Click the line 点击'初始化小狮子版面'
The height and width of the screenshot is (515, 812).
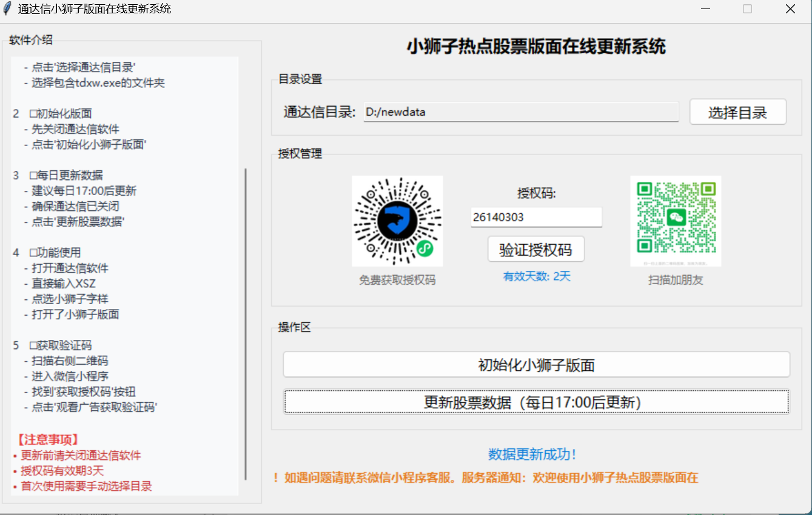coord(86,144)
